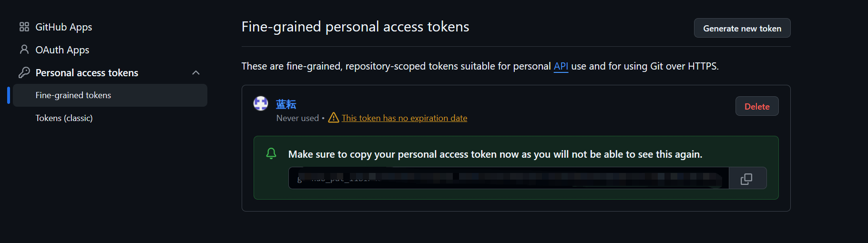868x243 pixels.
Task: Click the yellow warning triangle icon
Action: pos(334,118)
